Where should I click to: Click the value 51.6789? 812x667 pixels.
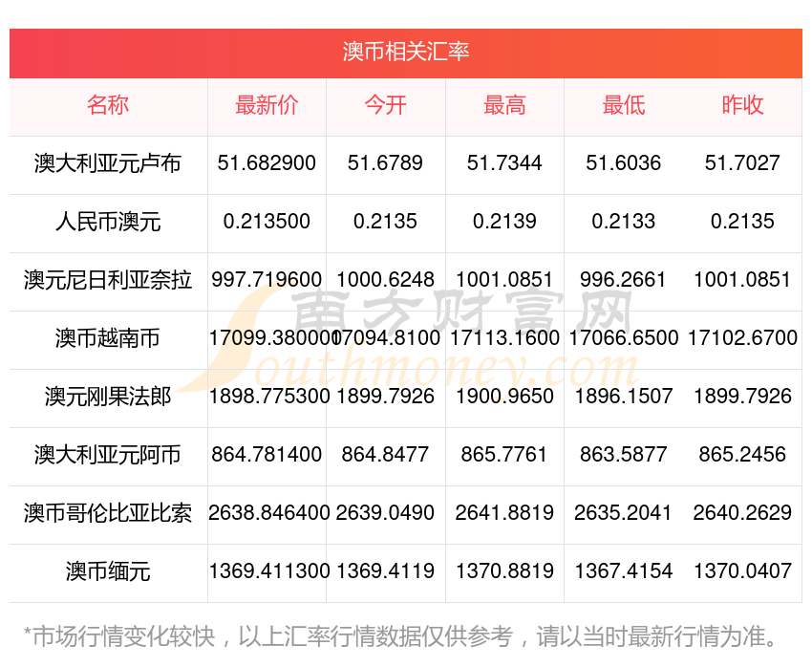pos(385,163)
